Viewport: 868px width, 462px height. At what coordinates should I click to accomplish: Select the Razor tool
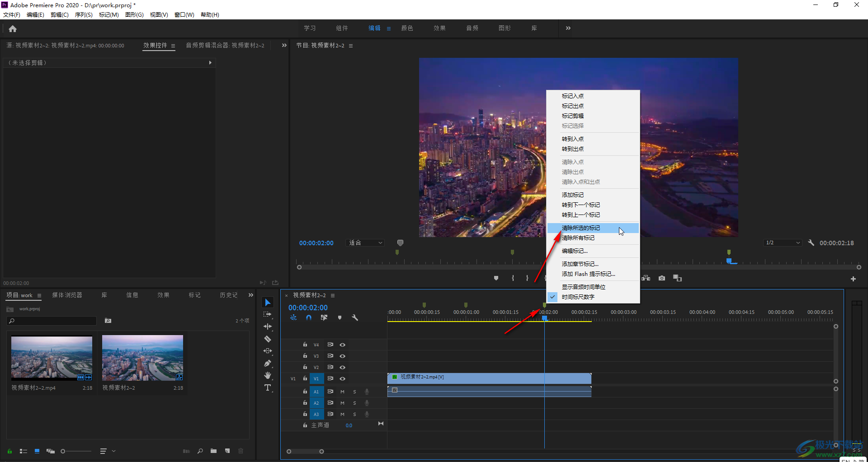click(x=268, y=339)
